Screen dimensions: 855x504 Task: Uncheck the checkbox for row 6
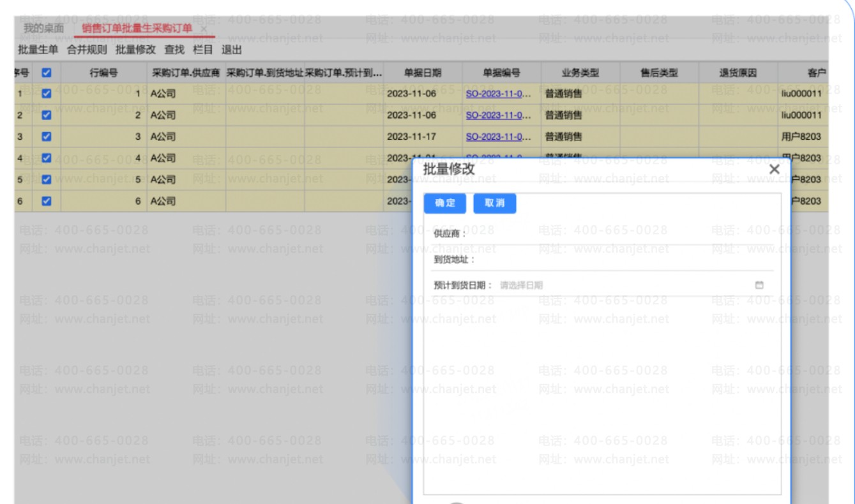click(x=45, y=201)
